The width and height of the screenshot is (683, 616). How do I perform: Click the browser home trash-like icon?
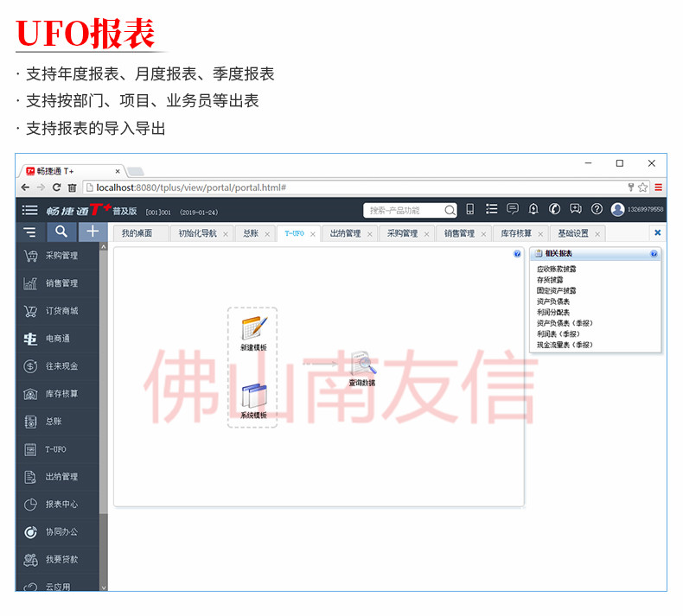[73, 187]
